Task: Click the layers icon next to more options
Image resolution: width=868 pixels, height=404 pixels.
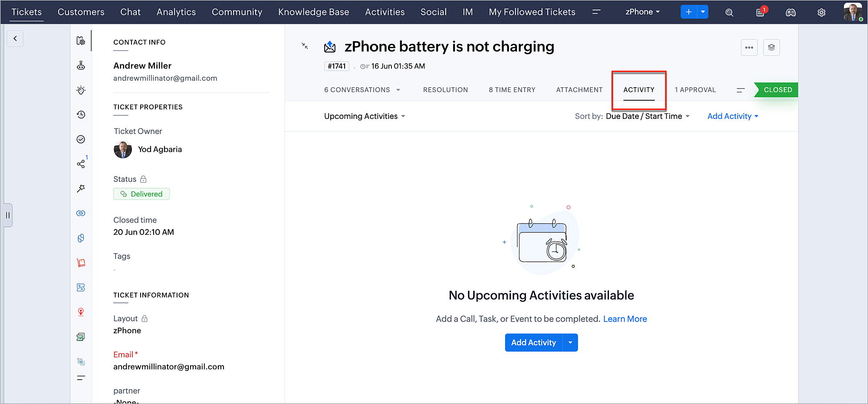Action: [771, 47]
